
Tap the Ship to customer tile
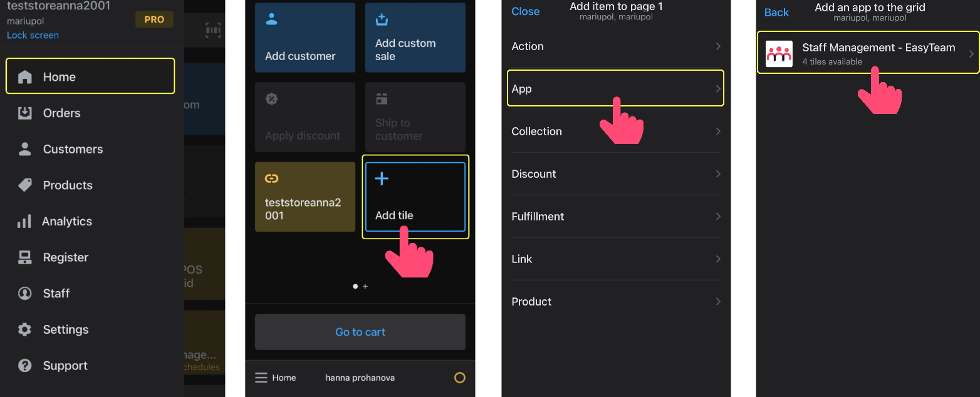click(x=415, y=117)
